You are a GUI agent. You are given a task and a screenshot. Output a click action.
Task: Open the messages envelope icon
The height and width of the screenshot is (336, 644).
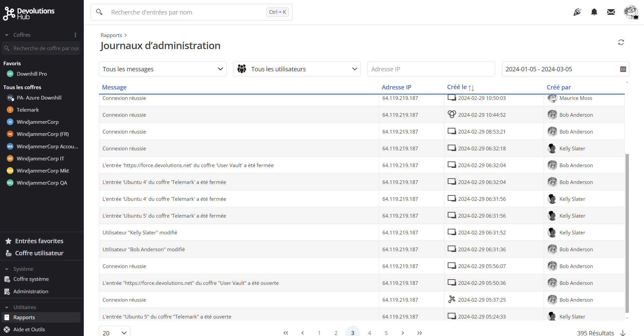tap(611, 12)
